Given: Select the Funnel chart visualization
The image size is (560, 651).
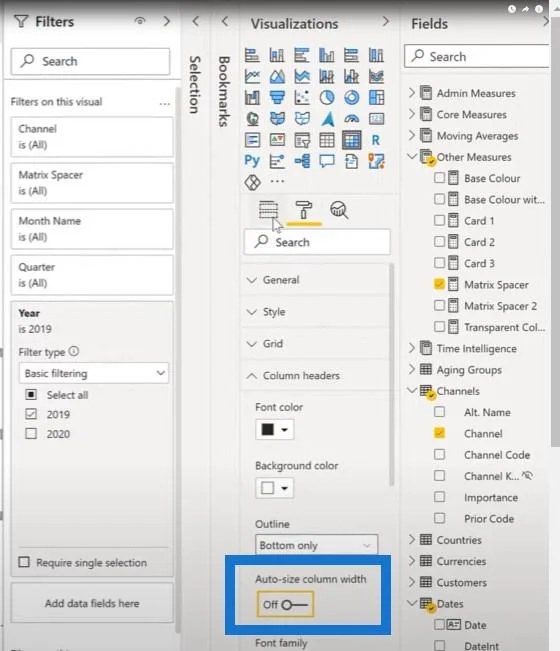Looking at the screenshot, I should pos(277,98).
